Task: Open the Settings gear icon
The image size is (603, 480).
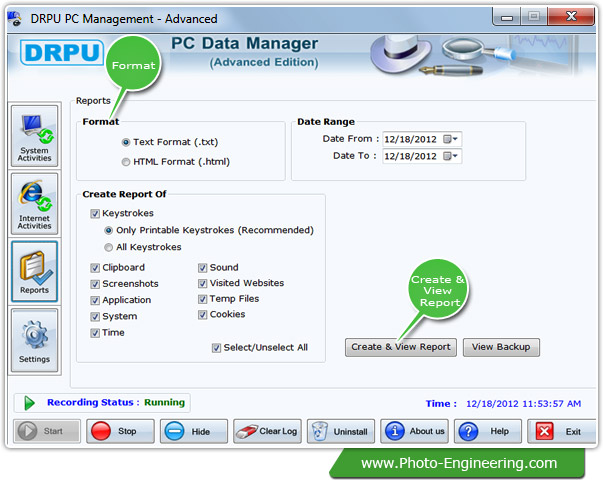Action: pos(35,340)
